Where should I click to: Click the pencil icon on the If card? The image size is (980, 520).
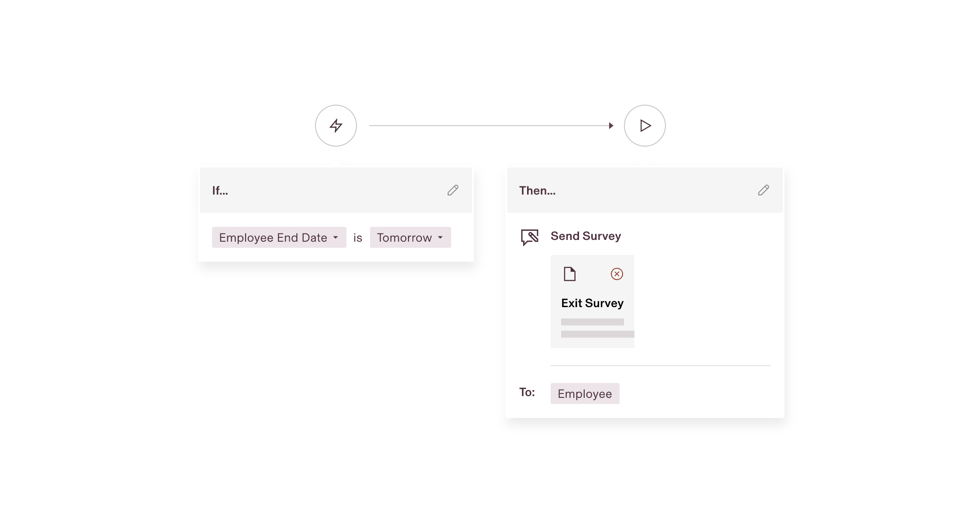453,190
